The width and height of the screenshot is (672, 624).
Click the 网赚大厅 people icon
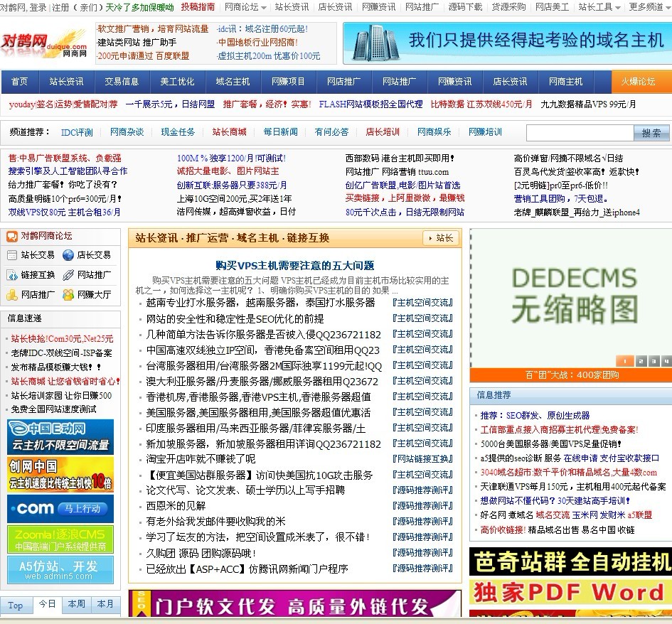(x=68, y=295)
